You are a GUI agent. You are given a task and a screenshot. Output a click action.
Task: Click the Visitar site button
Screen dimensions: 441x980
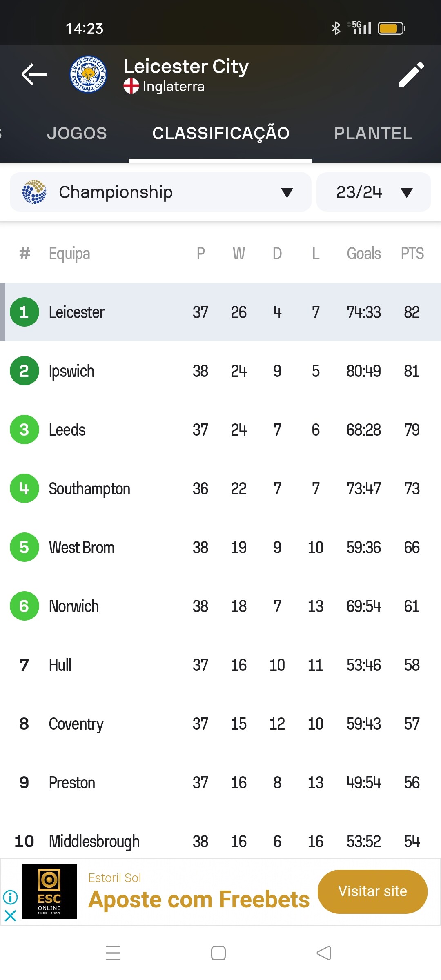coord(372,891)
